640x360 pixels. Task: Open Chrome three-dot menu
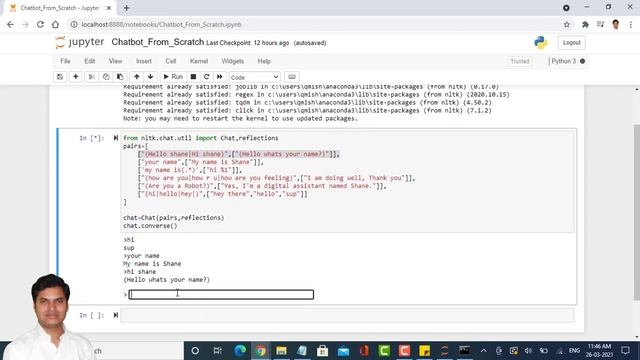point(631,24)
